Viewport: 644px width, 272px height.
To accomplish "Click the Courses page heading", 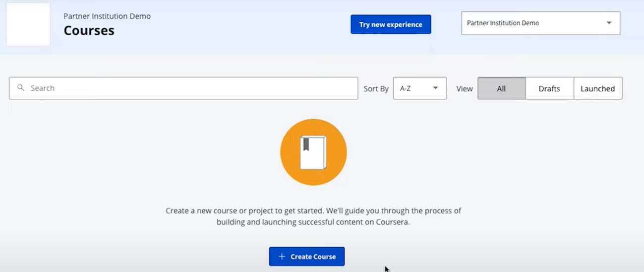I will click(89, 31).
